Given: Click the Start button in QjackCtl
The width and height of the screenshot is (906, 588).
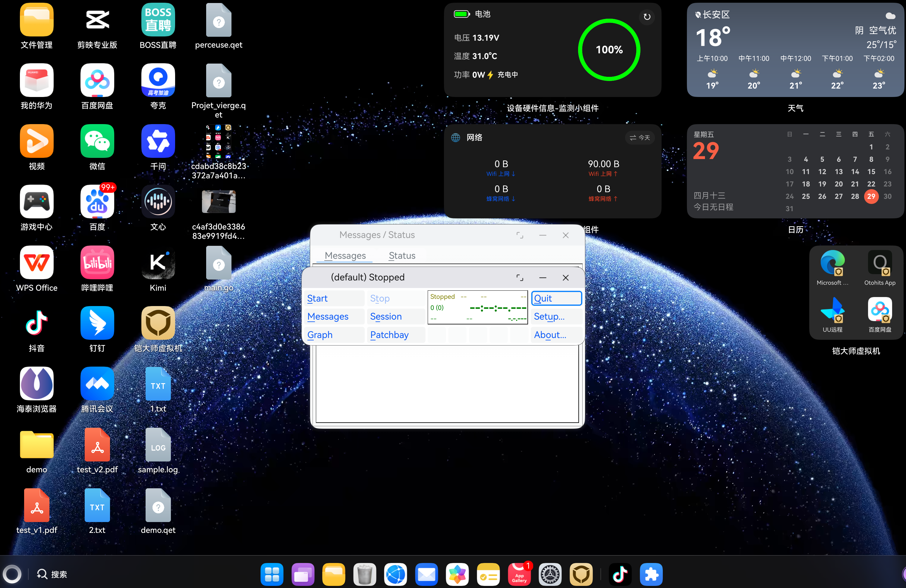Looking at the screenshot, I should point(335,299).
